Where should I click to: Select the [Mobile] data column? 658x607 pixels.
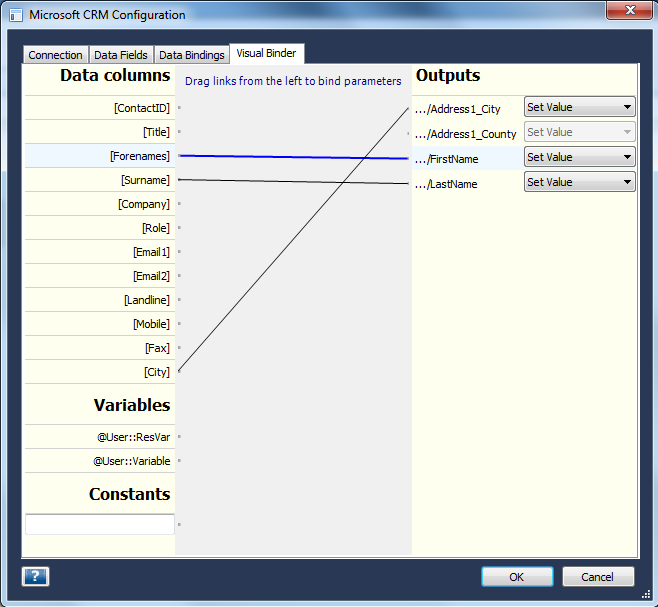pos(100,324)
